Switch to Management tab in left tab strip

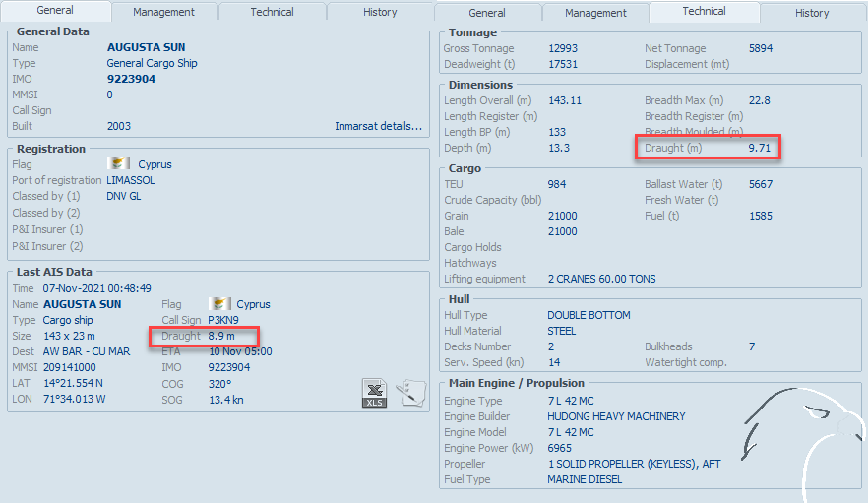tap(163, 12)
